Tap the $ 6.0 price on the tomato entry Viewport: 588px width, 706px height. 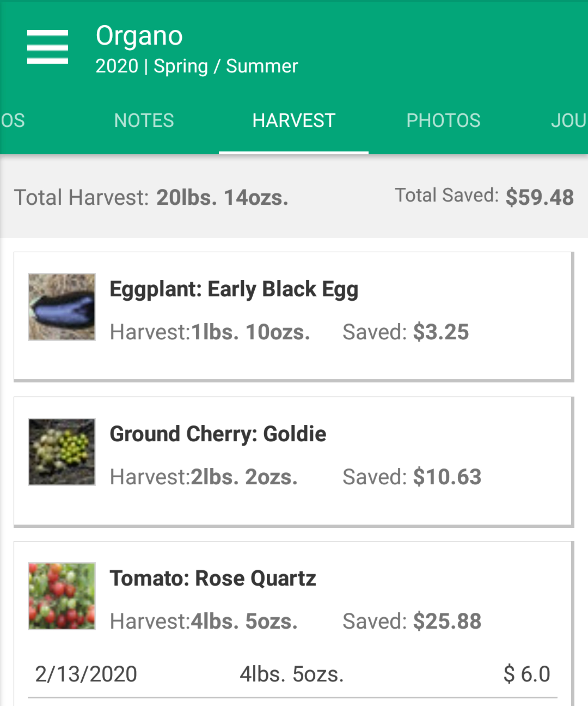tap(527, 674)
